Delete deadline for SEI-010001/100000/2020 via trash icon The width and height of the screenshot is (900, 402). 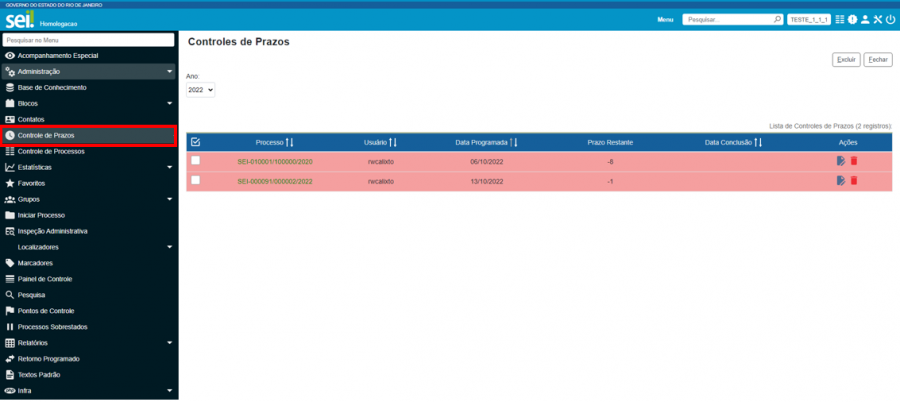(854, 161)
